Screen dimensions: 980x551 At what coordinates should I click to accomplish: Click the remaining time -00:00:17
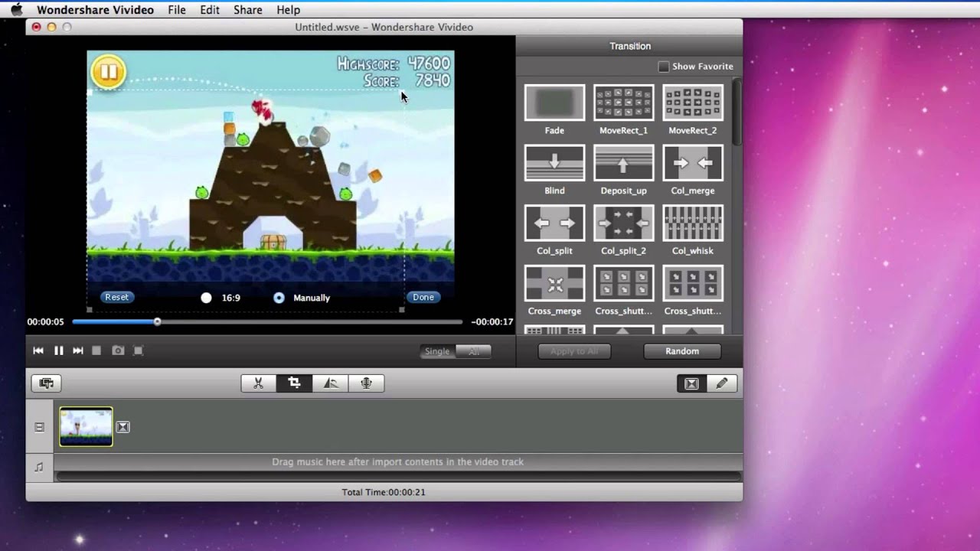point(492,322)
